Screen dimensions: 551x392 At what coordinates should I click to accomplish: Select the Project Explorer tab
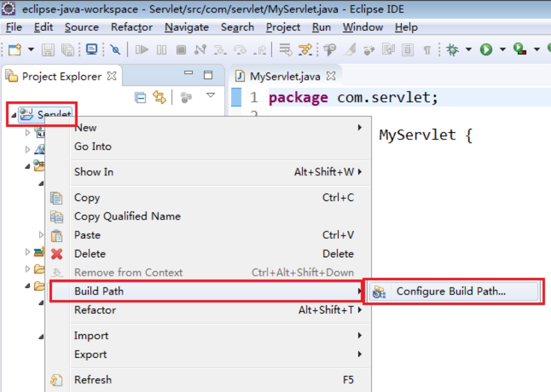pyautogui.click(x=62, y=77)
